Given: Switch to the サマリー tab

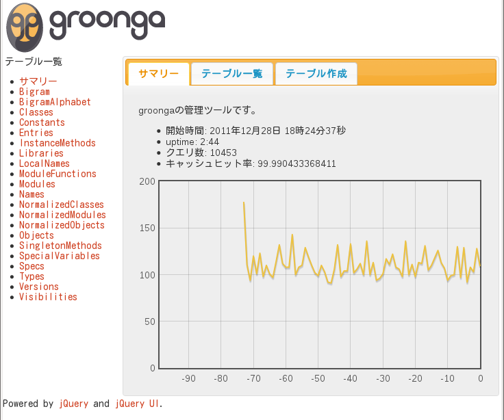Looking at the screenshot, I should tap(158, 74).
